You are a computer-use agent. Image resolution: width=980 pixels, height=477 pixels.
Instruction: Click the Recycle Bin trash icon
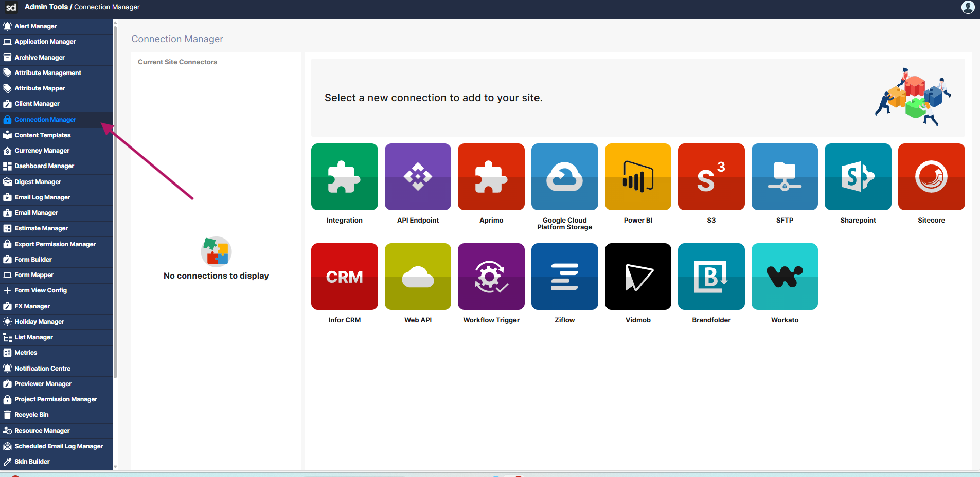(x=7, y=415)
